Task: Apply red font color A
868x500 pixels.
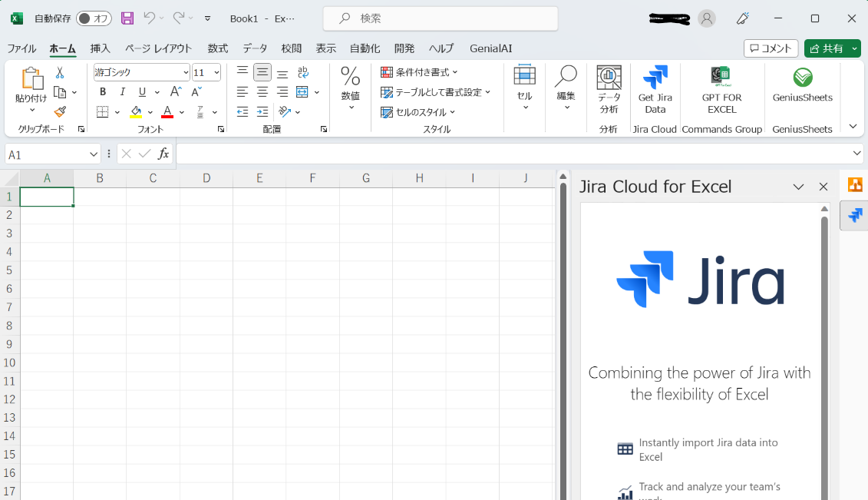Action: click(x=167, y=112)
